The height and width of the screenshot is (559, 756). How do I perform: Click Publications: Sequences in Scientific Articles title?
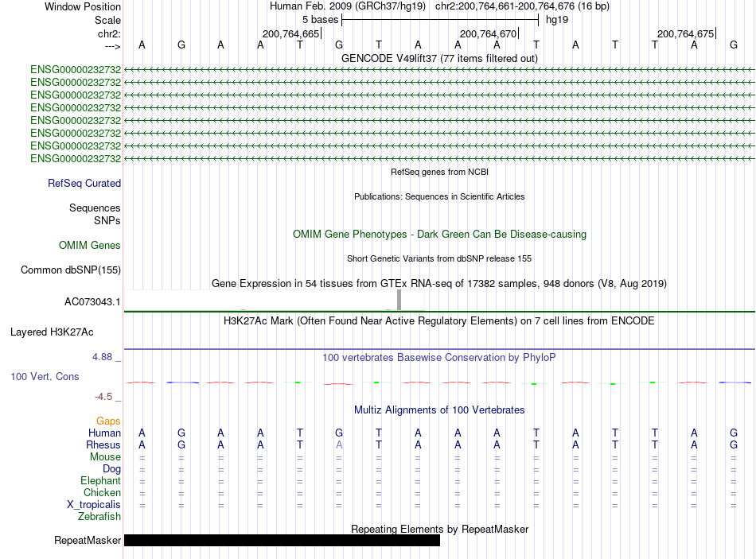tap(439, 196)
